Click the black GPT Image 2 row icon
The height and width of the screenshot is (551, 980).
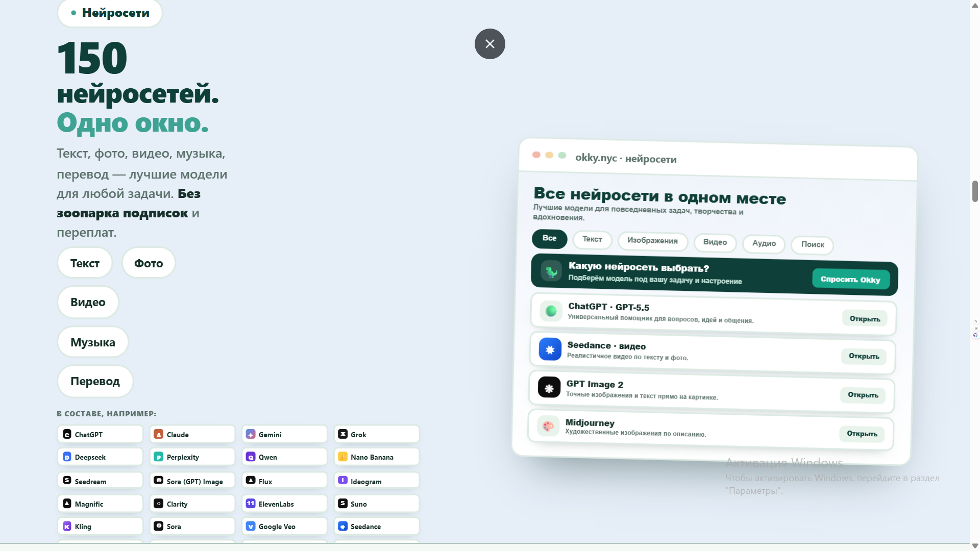pyautogui.click(x=549, y=388)
